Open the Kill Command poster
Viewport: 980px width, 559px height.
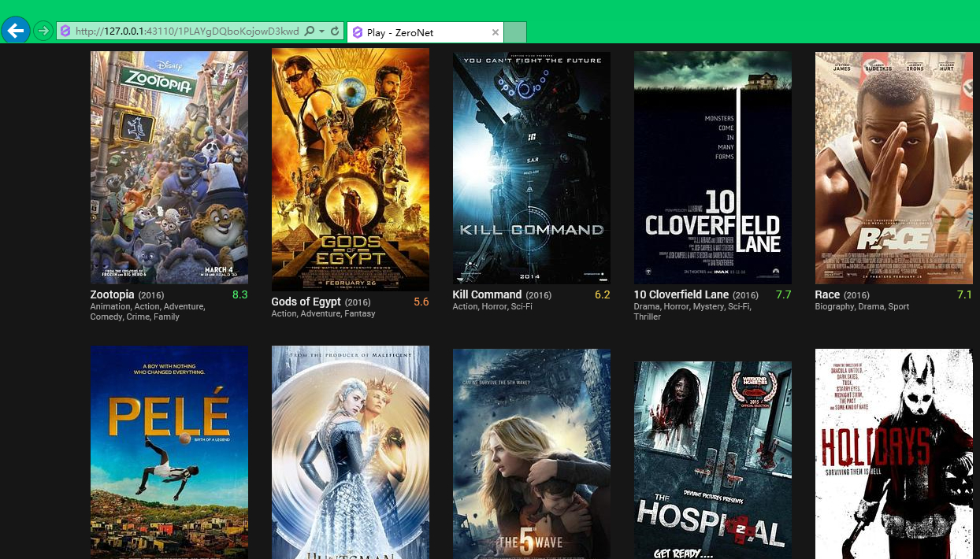[532, 168]
